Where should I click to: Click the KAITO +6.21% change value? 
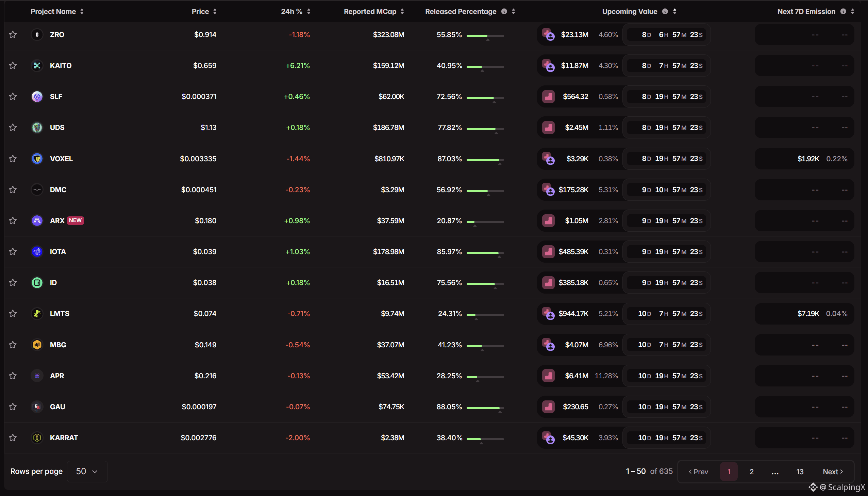point(298,65)
